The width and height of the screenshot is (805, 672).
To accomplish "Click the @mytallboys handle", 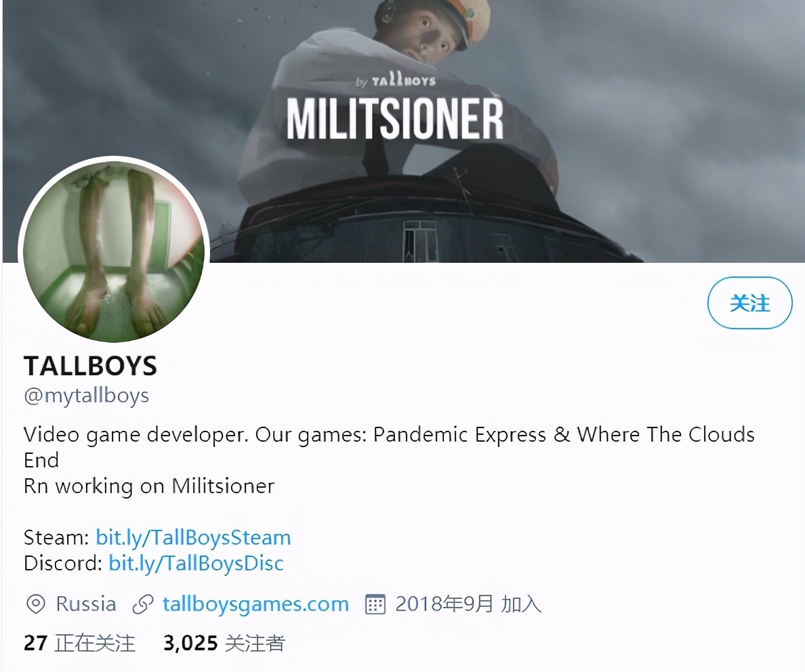I will click(x=86, y=396).
